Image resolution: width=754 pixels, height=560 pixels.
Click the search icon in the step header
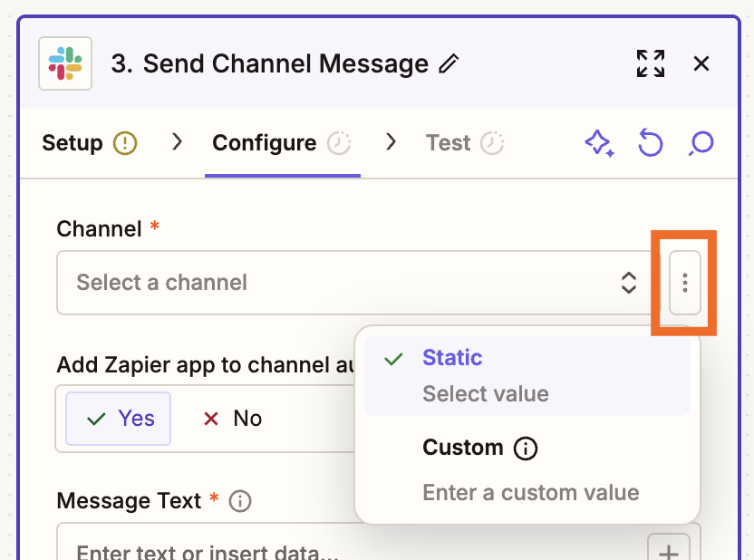pos(701,143)
